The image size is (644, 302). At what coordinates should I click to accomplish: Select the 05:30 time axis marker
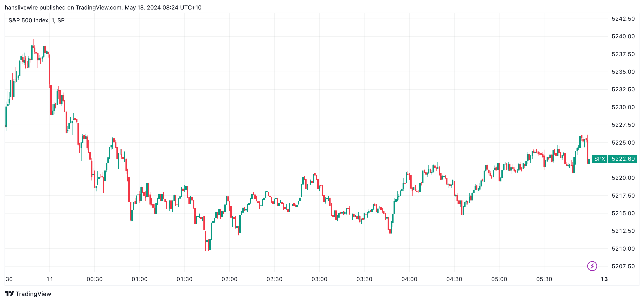(544, 279)
